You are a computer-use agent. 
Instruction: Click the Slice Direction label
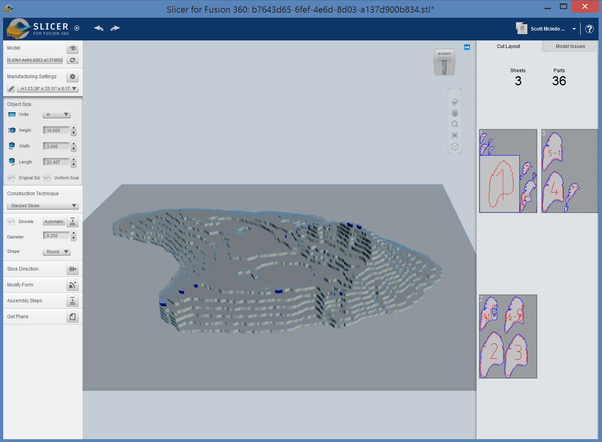point(23,269)
